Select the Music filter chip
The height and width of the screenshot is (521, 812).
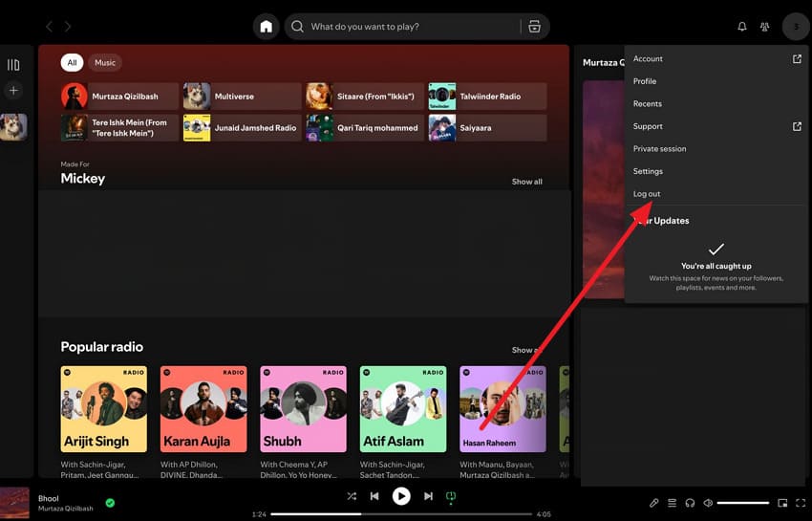click(105, 63)
